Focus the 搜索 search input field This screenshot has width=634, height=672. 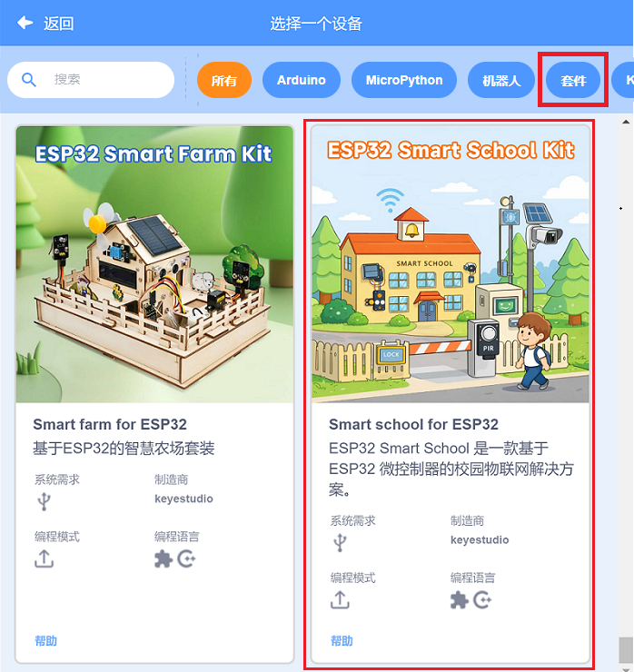(x=91, y=80)
